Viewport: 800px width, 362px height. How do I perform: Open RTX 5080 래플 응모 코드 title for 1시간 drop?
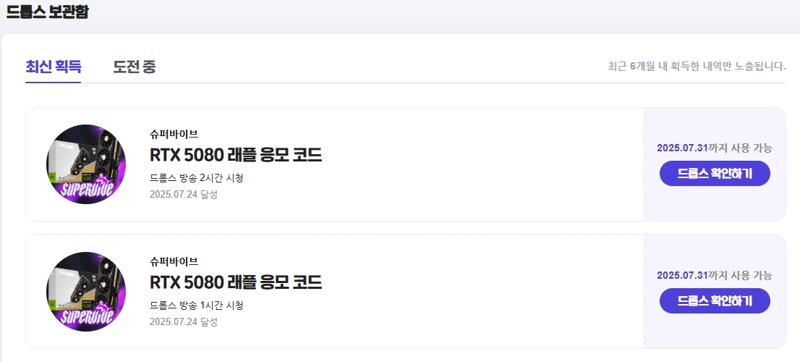(236, 282)
